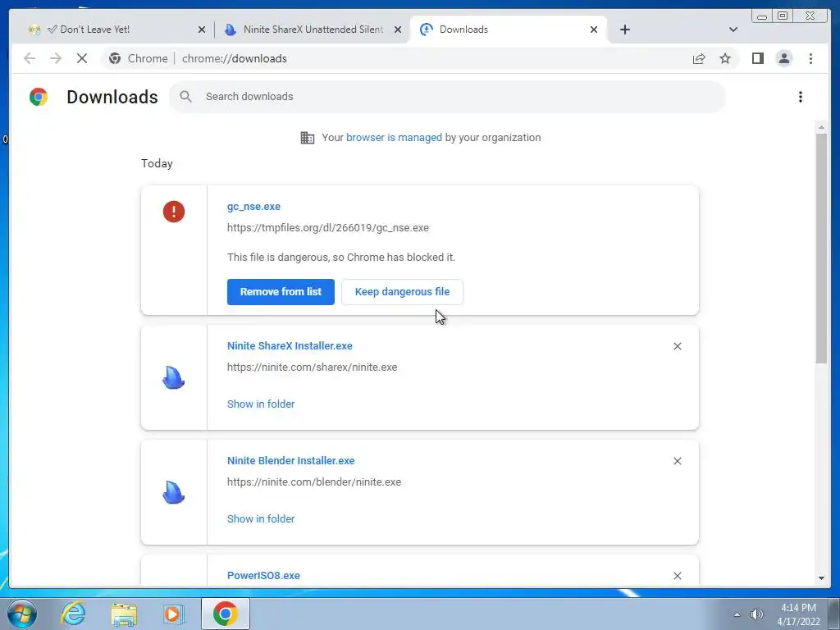Open the browser is managed link

(395, 138)
